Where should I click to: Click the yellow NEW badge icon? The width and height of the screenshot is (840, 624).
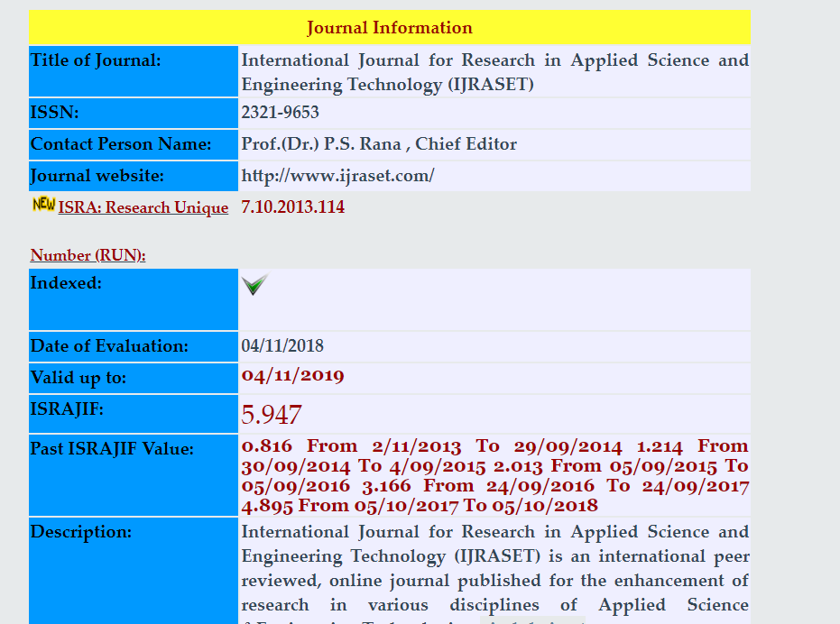tap(43, 205)
